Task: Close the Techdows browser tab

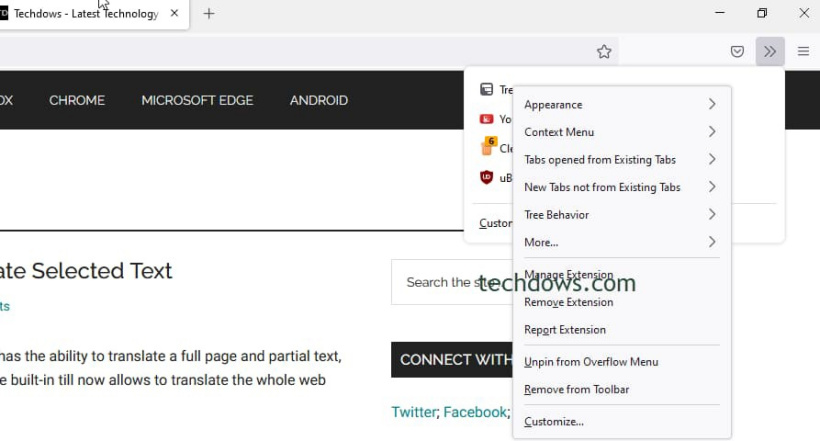Action: (x=175, y=13)
